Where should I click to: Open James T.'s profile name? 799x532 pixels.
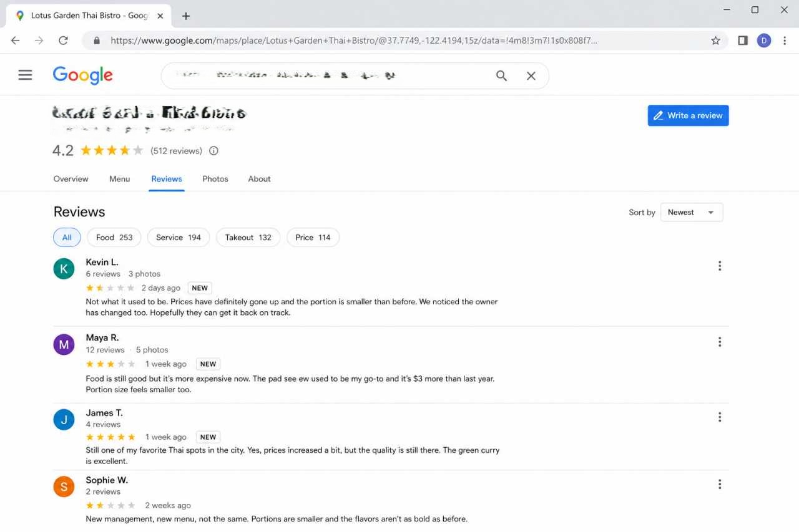(104, 413)
